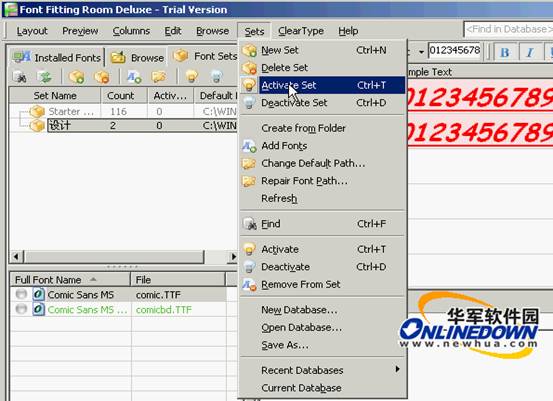This screenshot has width=553, height=401.
Task: Sort by Count column header
Action: point(124,96)
